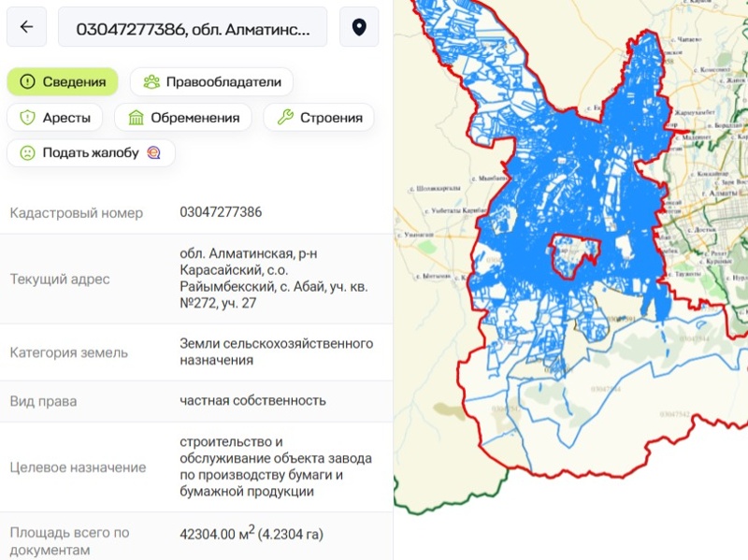Viewport: 748px width, 560px height.
Task: Click the people icon on Правообладатели
Action: click(x=150, y=81)
